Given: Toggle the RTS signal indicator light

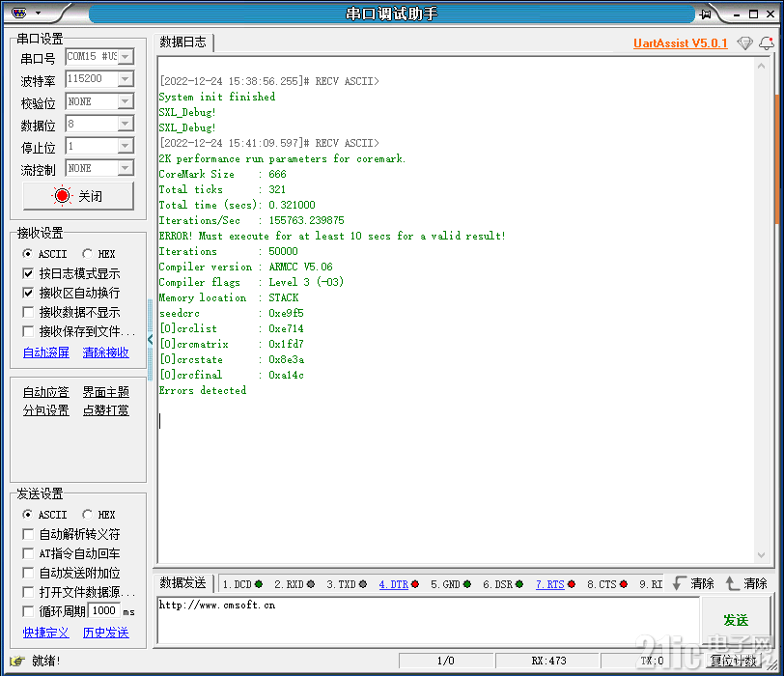Looking at the screenshot, I should 572,584.
